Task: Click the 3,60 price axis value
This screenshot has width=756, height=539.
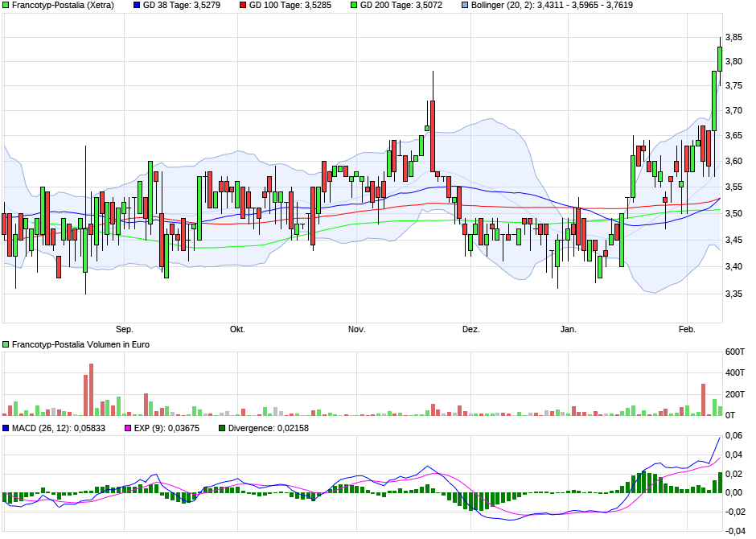Action: coord(733,162)
